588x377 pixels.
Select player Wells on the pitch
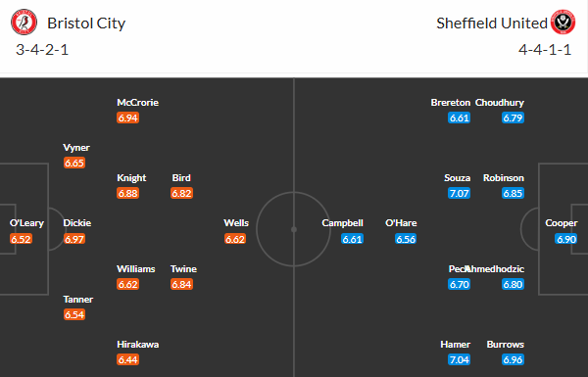click(236, 223)
